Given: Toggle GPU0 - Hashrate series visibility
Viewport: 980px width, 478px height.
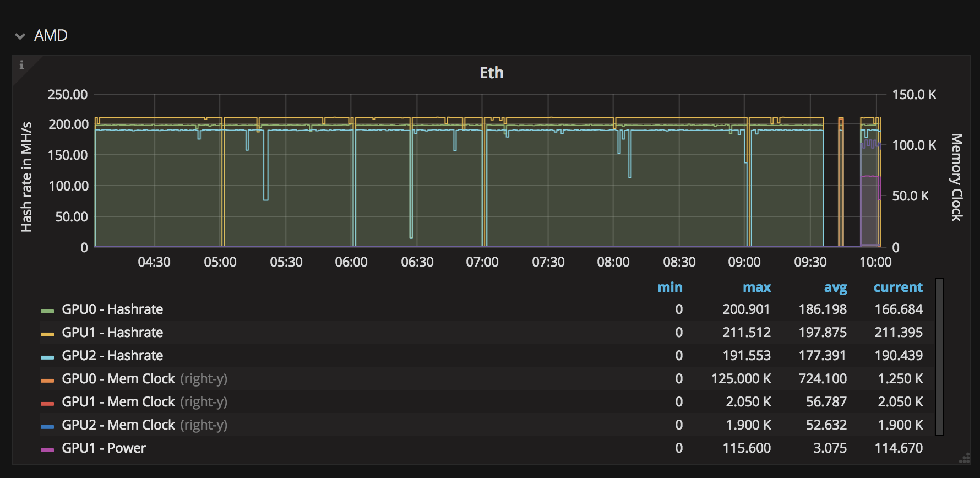Looking at the screenshot, I should click(112, 309).
